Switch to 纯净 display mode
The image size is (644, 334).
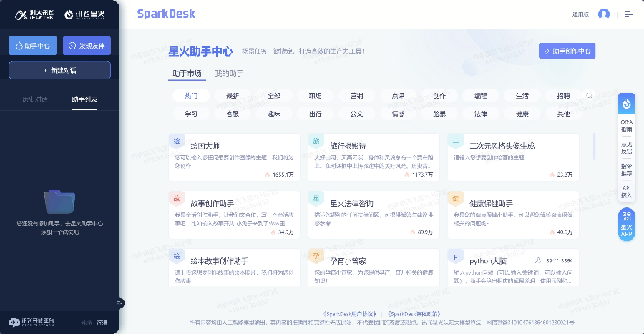[x=87, y=323]
